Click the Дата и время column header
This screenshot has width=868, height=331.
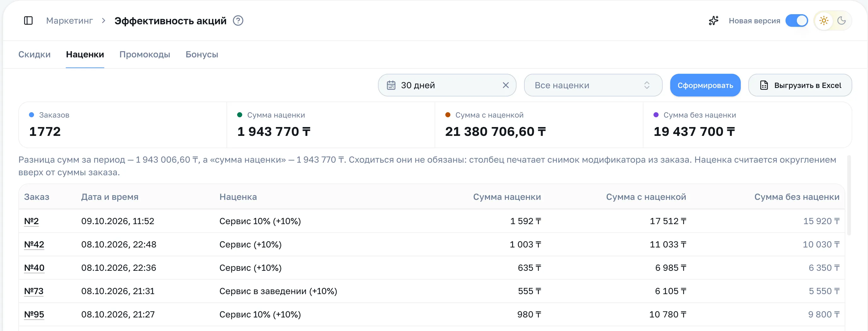coord(110,197)
